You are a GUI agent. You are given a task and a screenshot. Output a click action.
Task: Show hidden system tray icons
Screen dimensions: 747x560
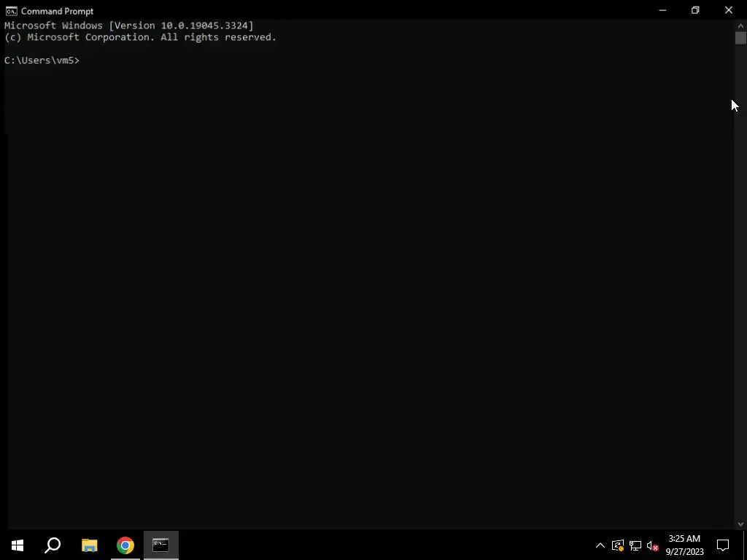tap(600, 545)
